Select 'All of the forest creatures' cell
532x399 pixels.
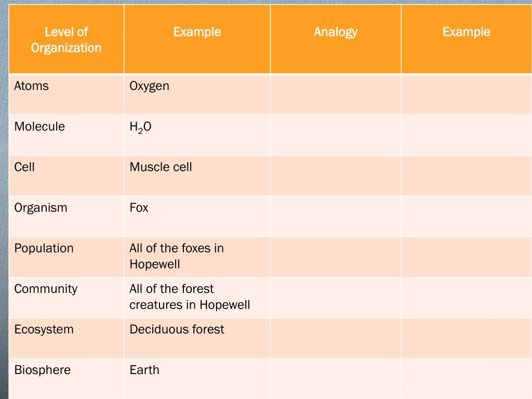[197, 298]
